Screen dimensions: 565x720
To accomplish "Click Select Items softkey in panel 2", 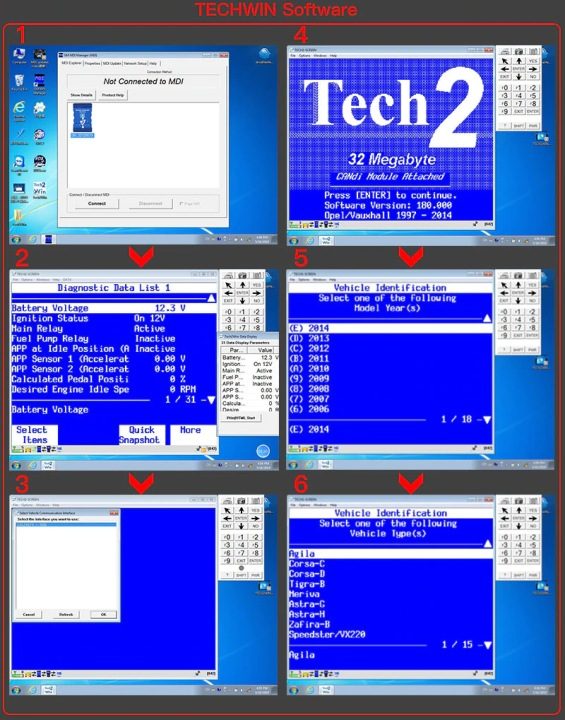I will click(x=34, y=435).
